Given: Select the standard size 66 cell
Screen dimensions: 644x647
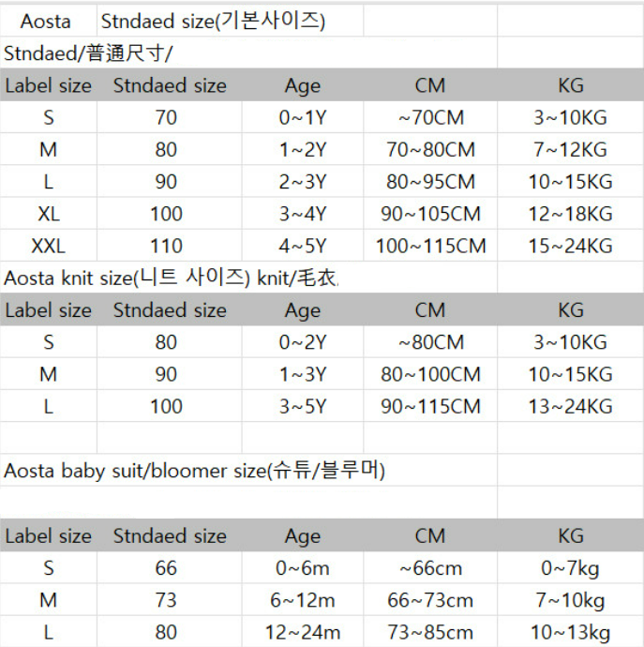Looking at the screenshot, I should [166, 568].
